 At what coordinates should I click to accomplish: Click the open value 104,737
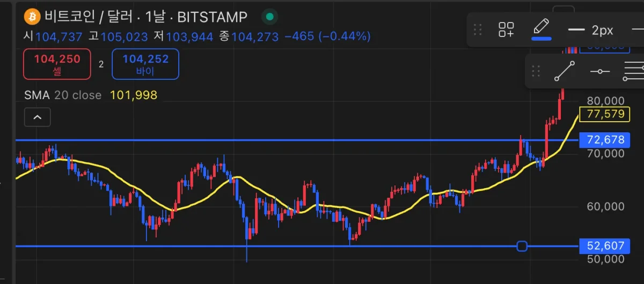coord(59,36)
